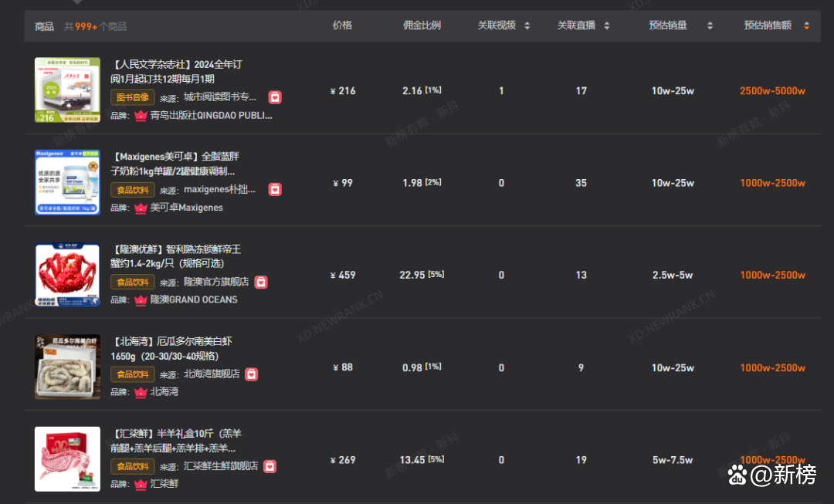This screenshot has width=834, height=504.
Task: Select commission value 2.16 [1%]
Action: 422,91
